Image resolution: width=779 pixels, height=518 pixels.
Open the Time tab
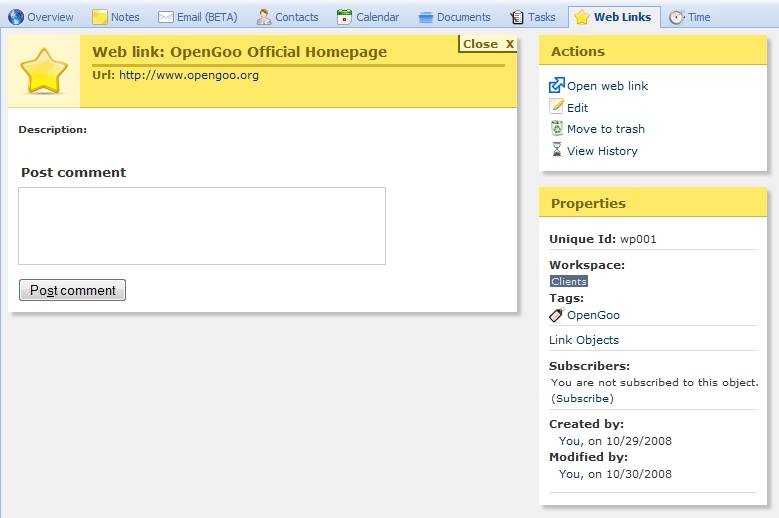coord(690,17)
